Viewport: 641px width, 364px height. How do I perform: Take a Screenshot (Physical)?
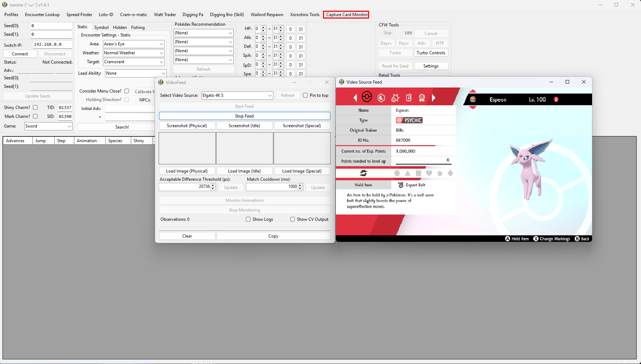pos(187,126)
